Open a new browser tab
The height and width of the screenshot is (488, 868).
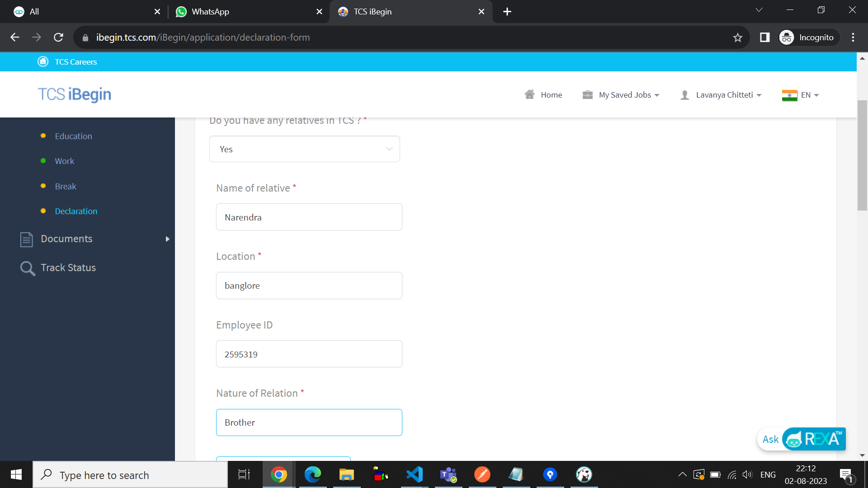click(x=507, y=12)
